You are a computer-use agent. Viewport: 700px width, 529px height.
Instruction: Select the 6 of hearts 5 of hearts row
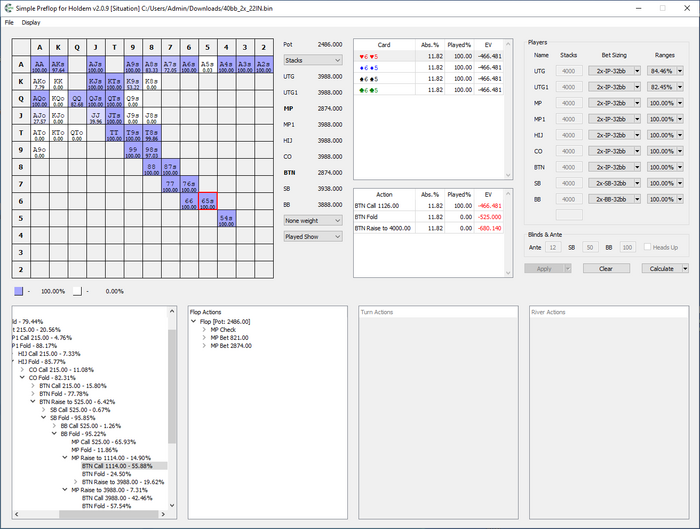(429, 56)
